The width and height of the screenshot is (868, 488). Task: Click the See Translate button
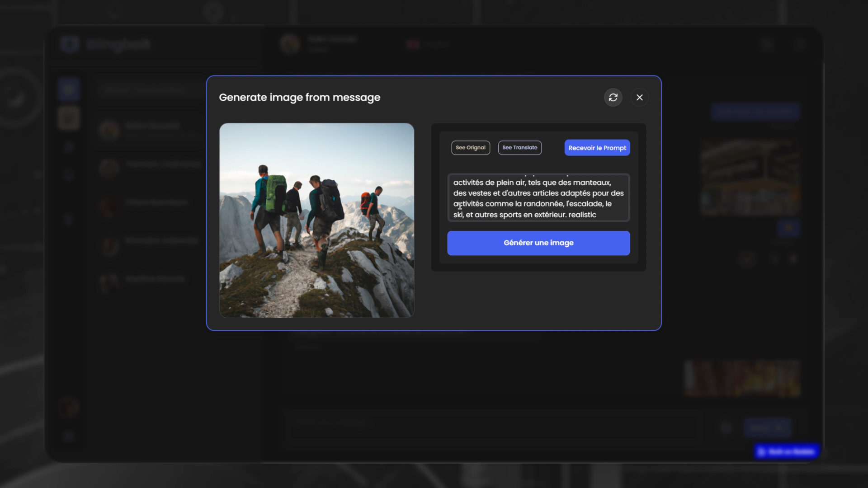[519, 148]
